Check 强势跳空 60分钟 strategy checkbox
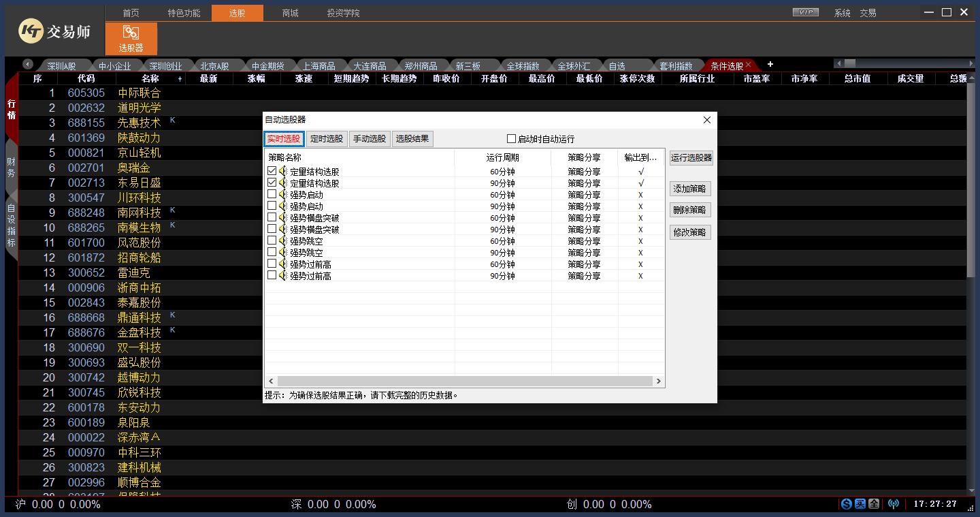Screen dimensions: 980x517 point(272,241)
